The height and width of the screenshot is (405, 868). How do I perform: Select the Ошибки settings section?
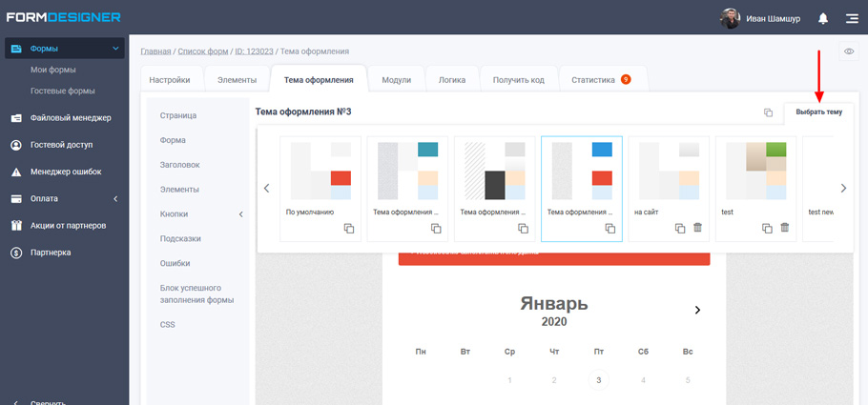(x=175, y=263)
